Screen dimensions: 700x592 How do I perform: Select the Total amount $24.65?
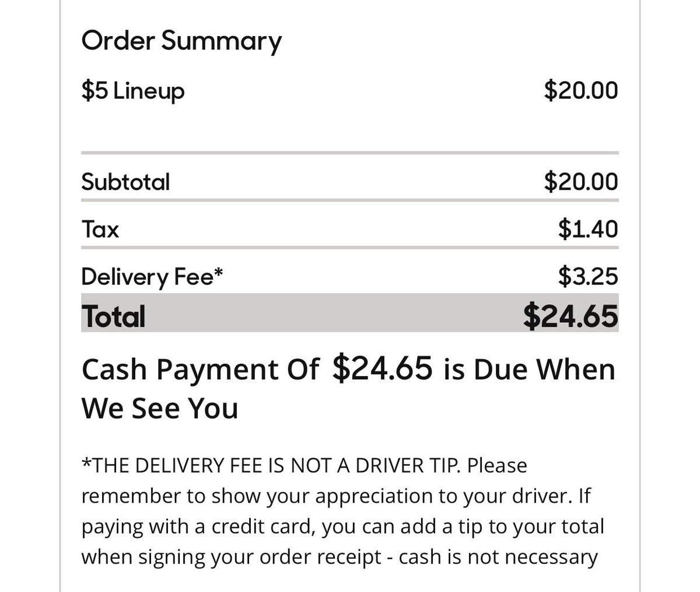[570, 316]
